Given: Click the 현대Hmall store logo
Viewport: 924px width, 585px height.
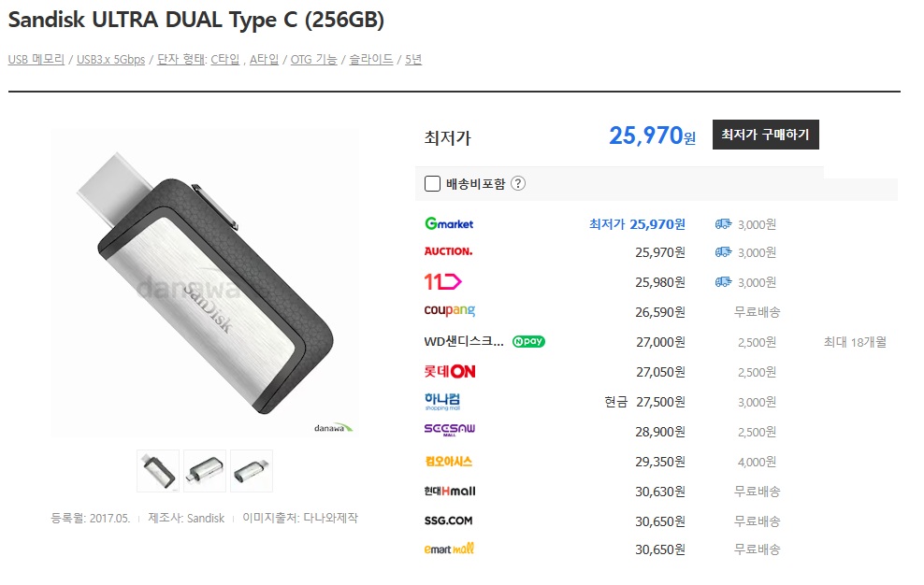Looking at the screenshot, I should click(x=450, y=491).
